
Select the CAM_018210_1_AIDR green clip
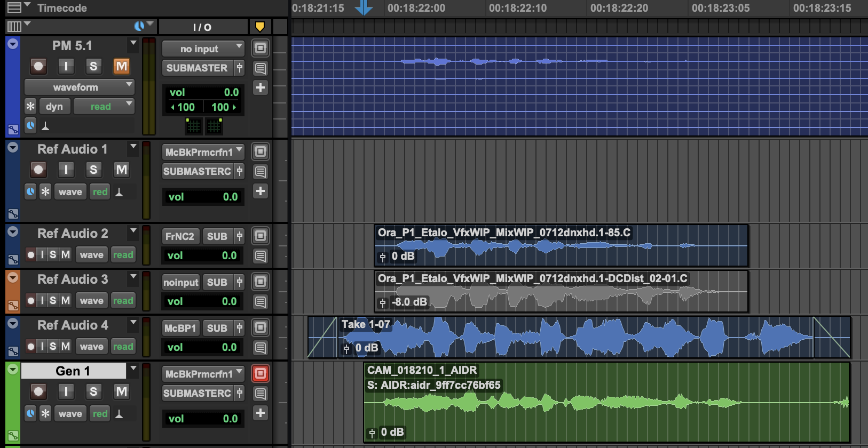click(x=606, y=402)
